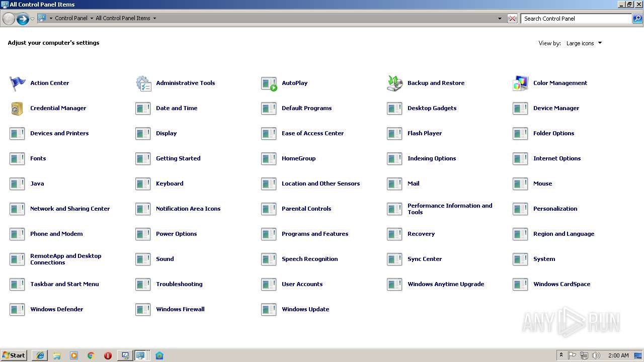
Task: Open Internet Explorer from the taskbar
Action: [40, 355]
